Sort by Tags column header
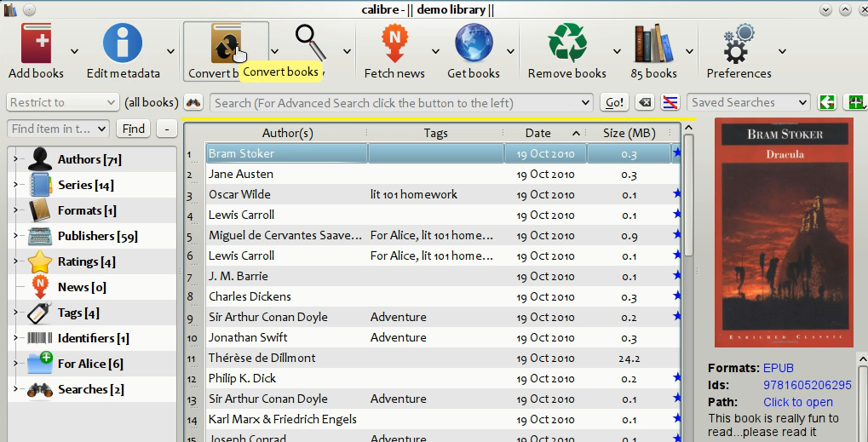 435,134
